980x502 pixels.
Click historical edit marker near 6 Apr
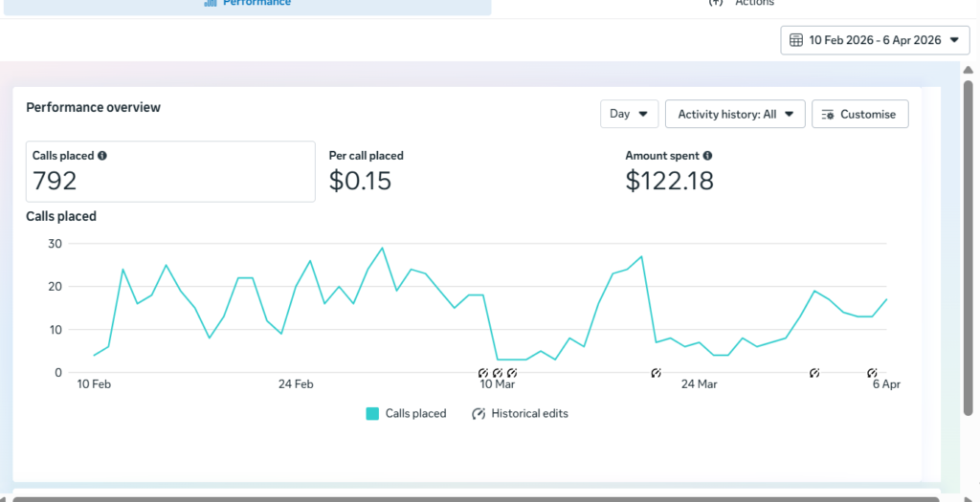coord(872,373)
